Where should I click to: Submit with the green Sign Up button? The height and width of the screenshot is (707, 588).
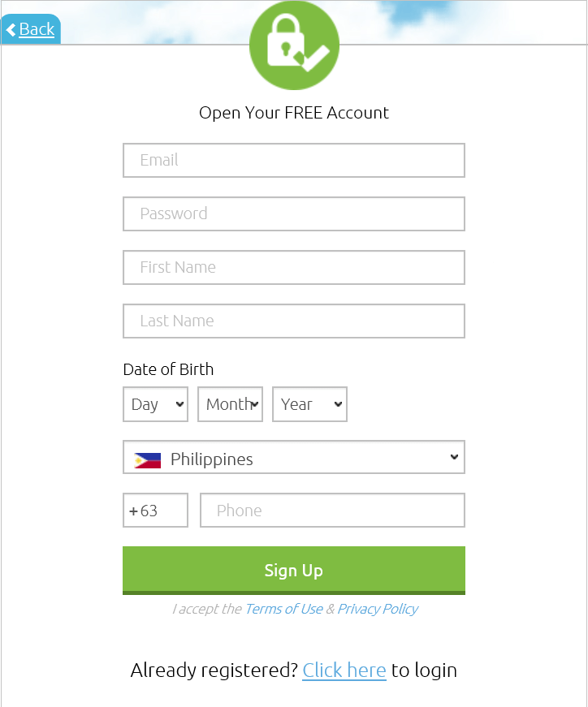(294, 571)
